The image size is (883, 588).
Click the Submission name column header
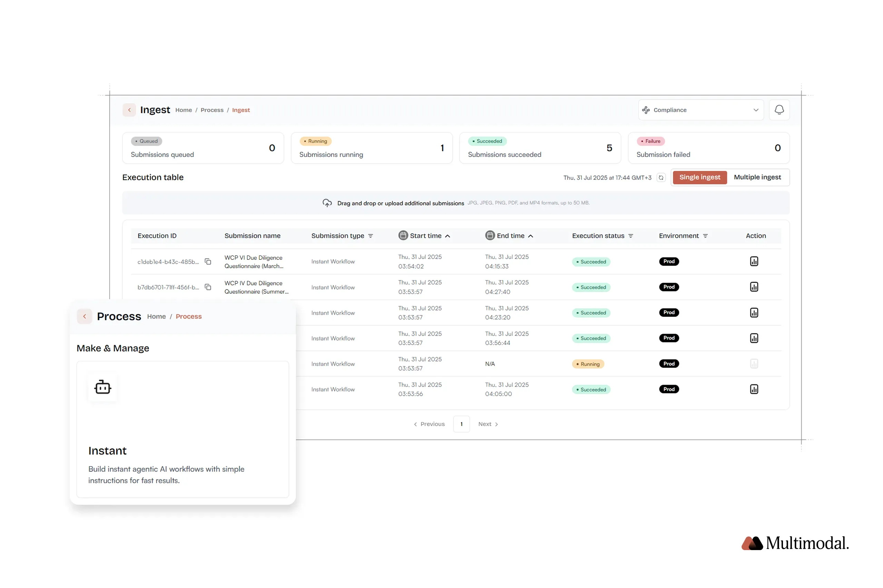(252, 236)
